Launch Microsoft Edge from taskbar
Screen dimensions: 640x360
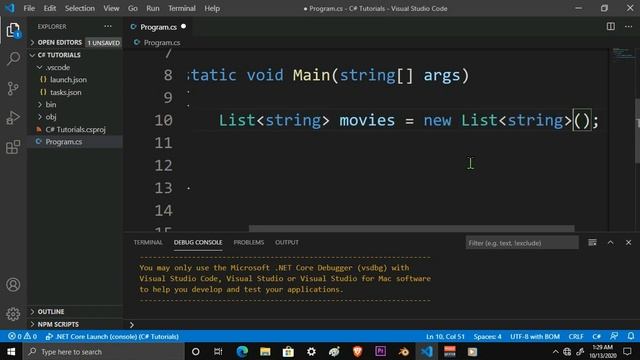coord(242,351)
